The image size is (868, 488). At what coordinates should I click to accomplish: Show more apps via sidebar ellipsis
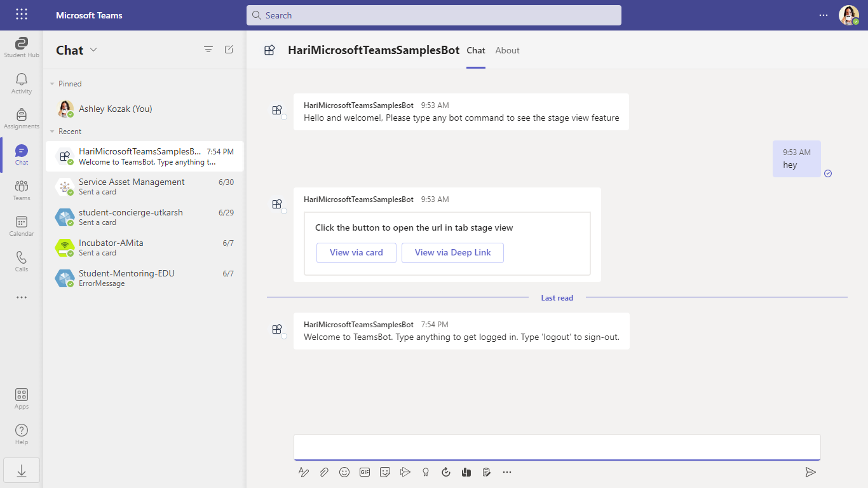[22, 297]
